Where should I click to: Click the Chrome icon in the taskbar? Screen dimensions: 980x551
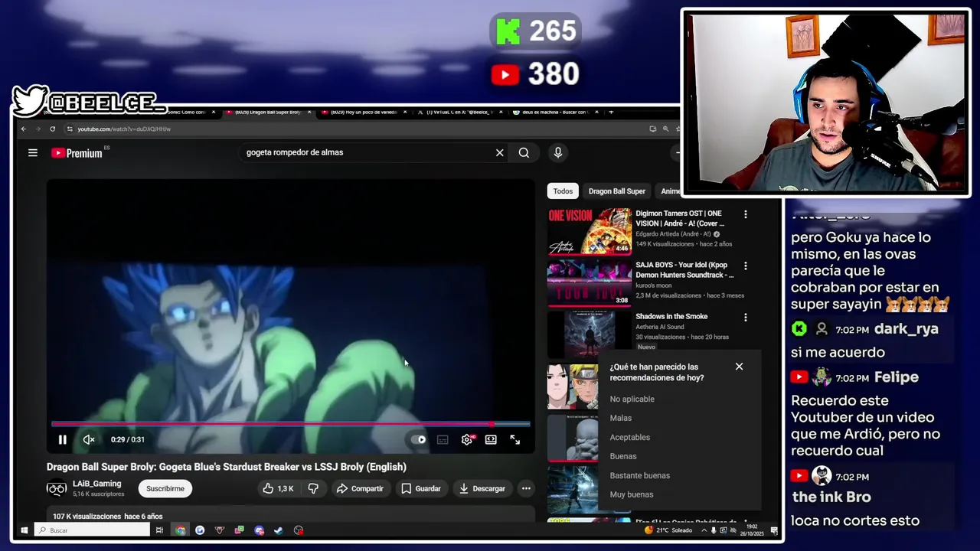point(180,530)
